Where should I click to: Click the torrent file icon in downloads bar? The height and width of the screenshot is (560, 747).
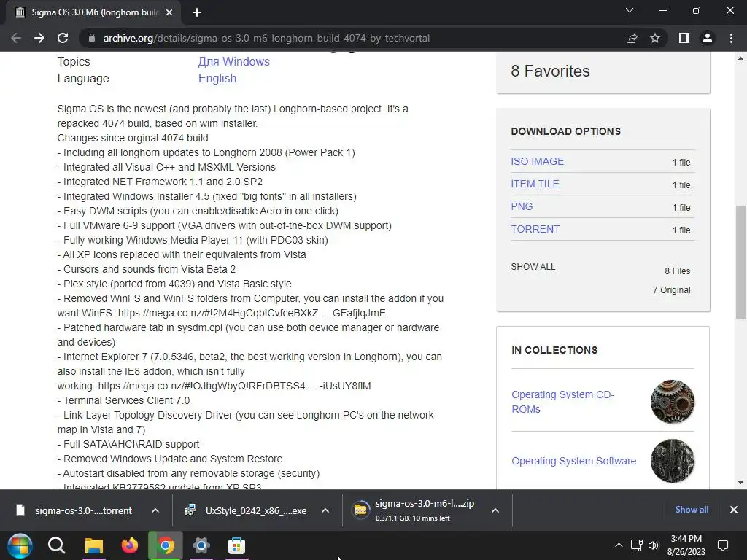click(20, 510)
